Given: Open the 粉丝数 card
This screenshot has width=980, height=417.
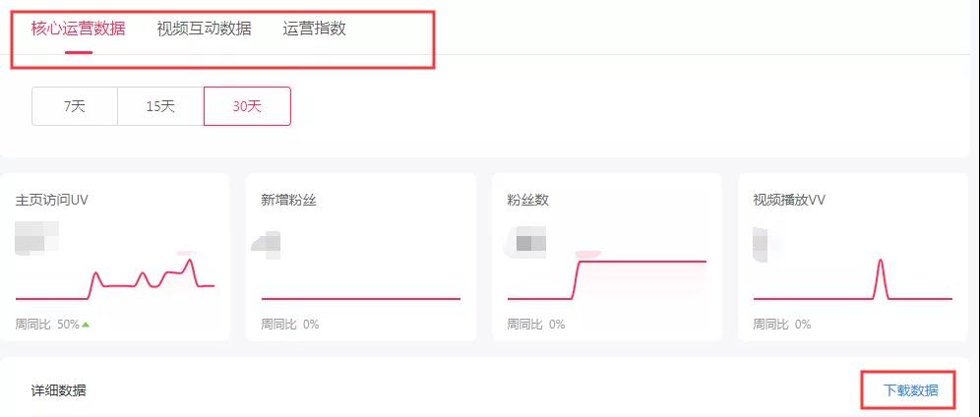Looking at the screenshot, I should tap(607, 258).
